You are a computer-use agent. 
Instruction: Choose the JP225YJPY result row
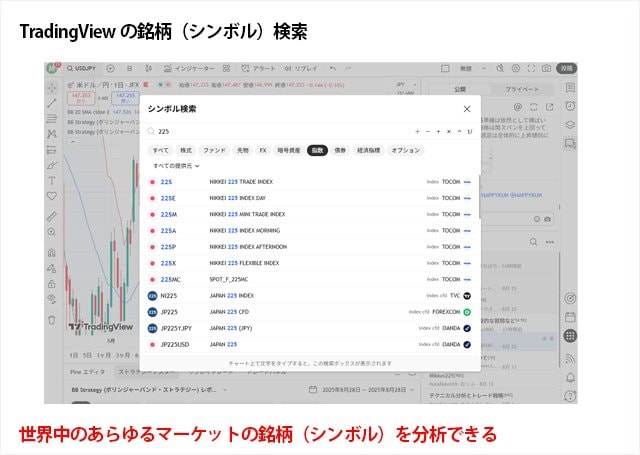point(310,328)
